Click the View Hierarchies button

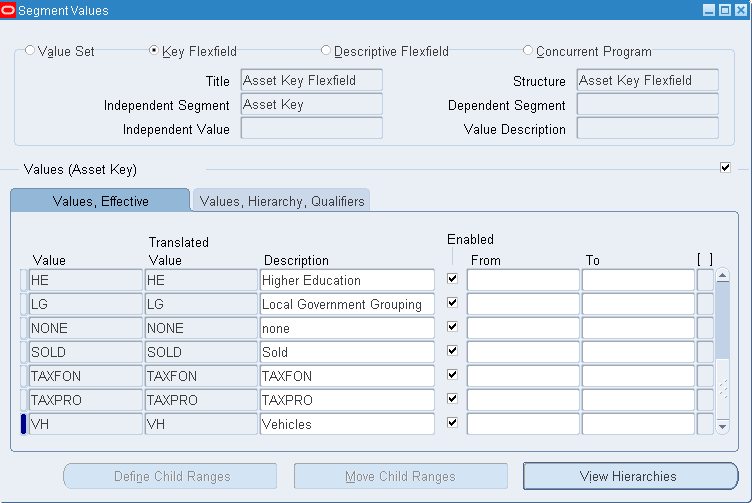coord(629,476)
